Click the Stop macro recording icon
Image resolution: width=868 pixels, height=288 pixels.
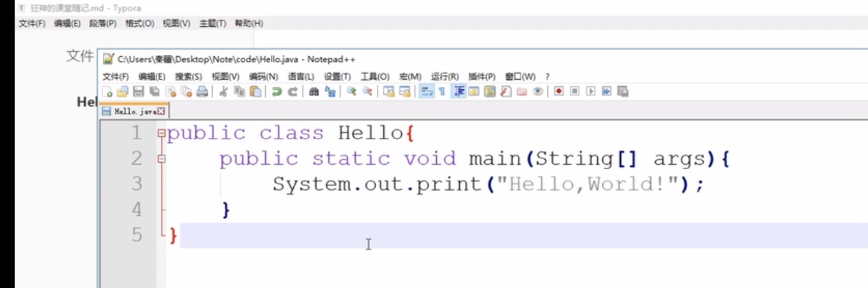tap(575, 91)
